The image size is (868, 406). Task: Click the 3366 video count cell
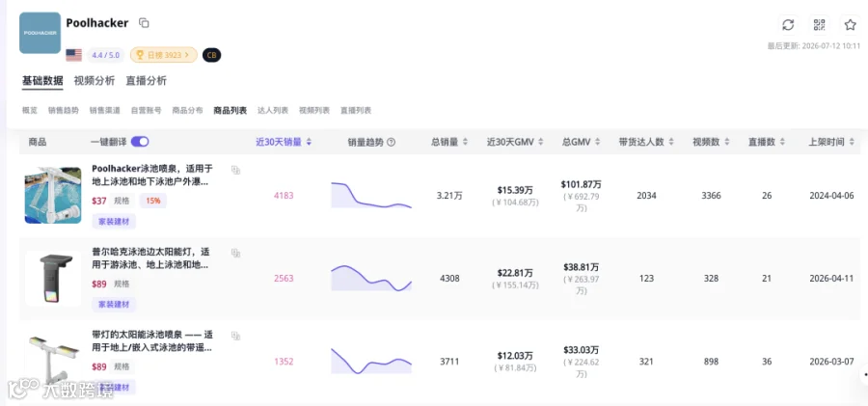click(x=711, y=196)
